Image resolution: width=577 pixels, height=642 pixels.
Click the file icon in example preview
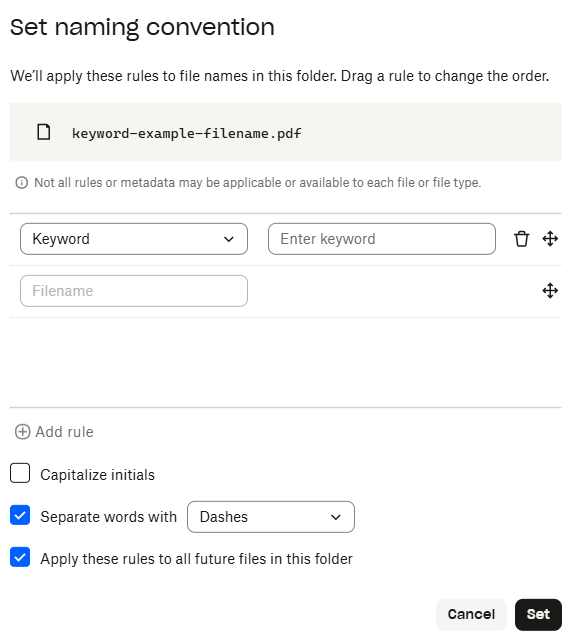pos(44,132)
